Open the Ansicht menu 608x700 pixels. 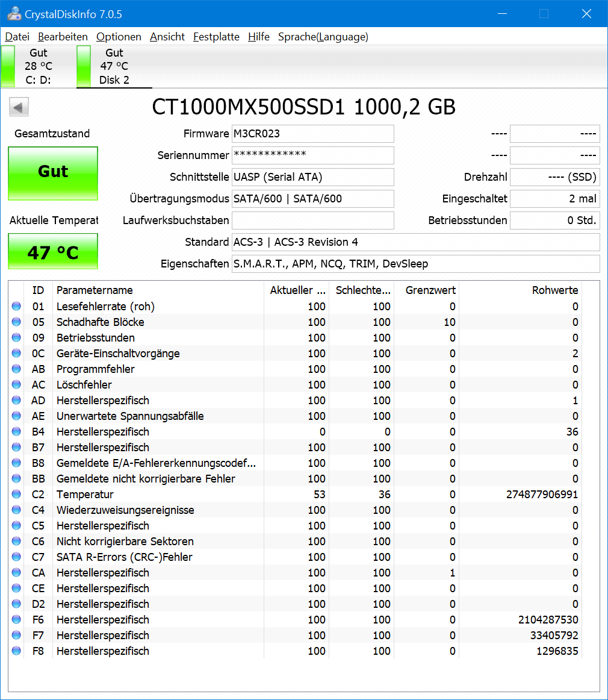tap(167, 37)
